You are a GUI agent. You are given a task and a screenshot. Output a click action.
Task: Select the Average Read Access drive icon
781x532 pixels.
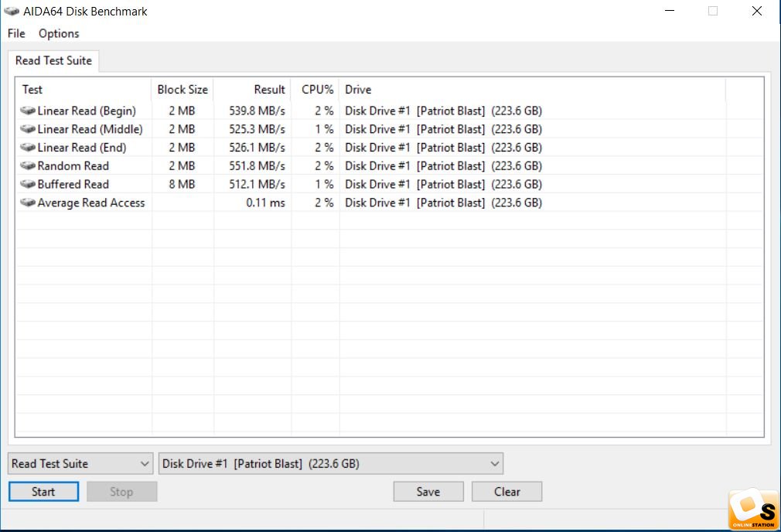pos(28,203)
